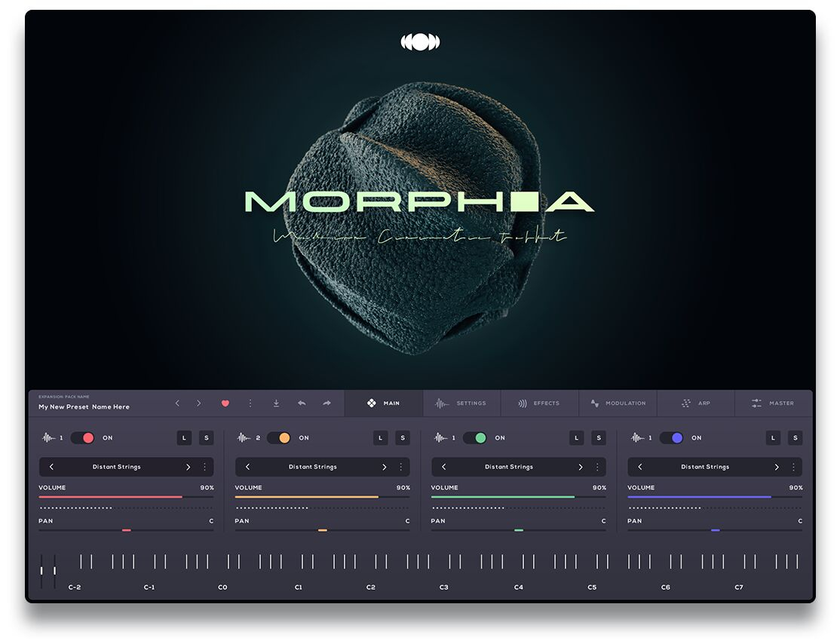
Task: Select previous sound in the green layer
Action: pos(444,467)
